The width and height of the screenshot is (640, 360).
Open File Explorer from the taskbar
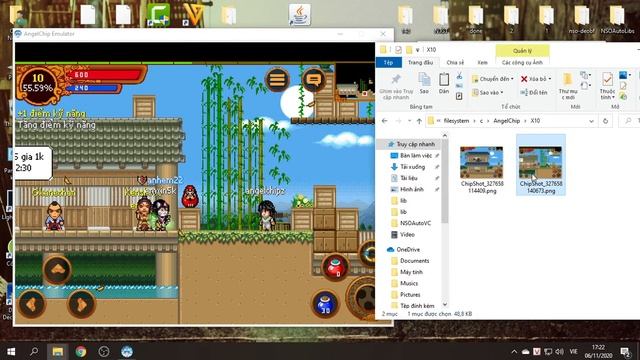[58, 351]
